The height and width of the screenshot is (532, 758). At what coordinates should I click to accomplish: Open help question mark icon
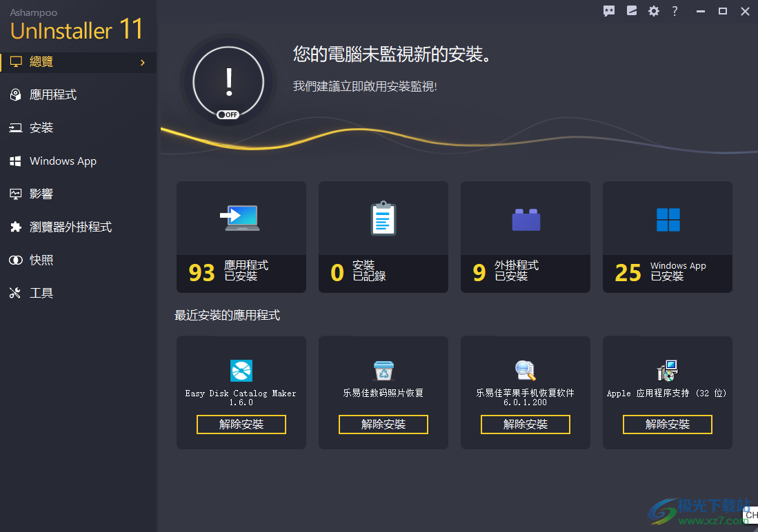click(675, 11)
